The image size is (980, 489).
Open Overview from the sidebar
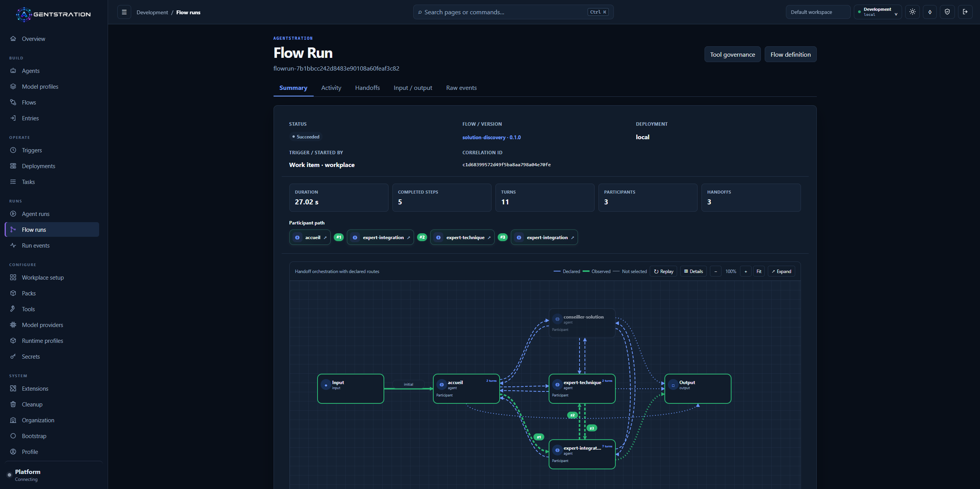tap(52, 39)
